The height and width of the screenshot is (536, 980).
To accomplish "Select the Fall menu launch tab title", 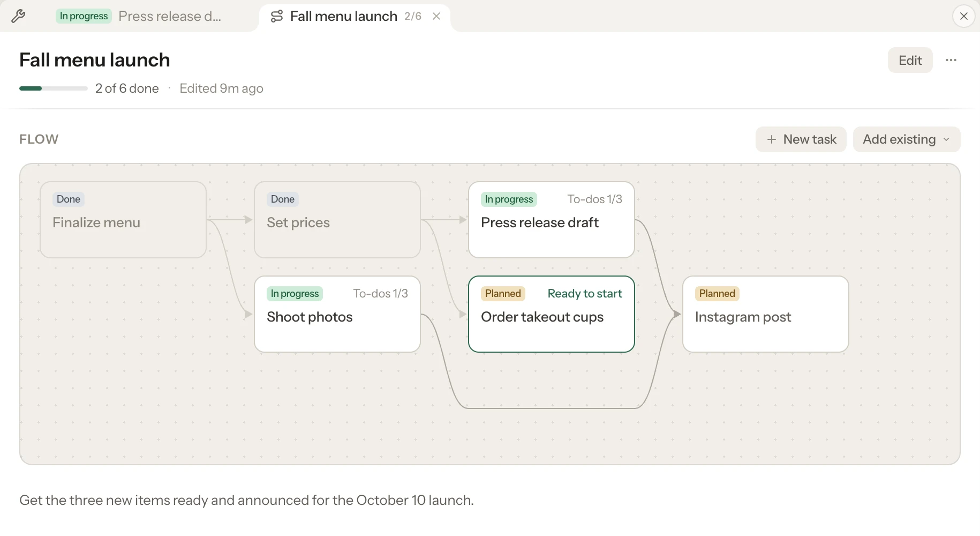I will click(344, 16).
